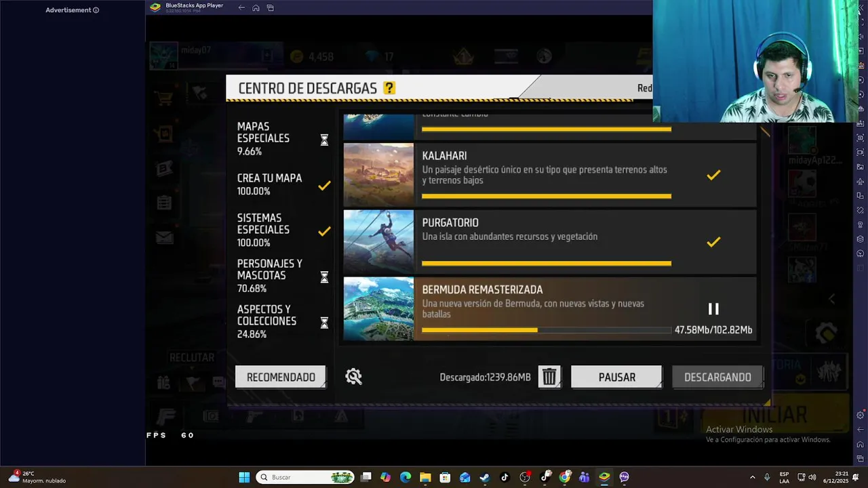Click the Kalahari download progress bar

point(547,196)
